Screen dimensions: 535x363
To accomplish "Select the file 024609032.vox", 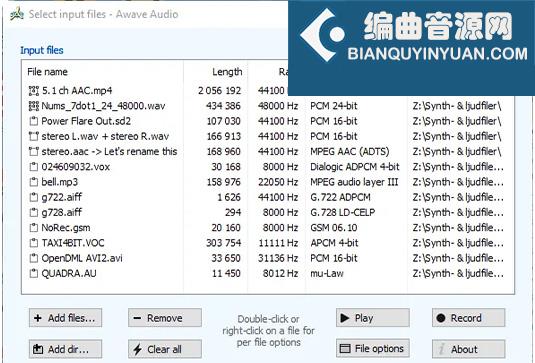I will point(75,167).
